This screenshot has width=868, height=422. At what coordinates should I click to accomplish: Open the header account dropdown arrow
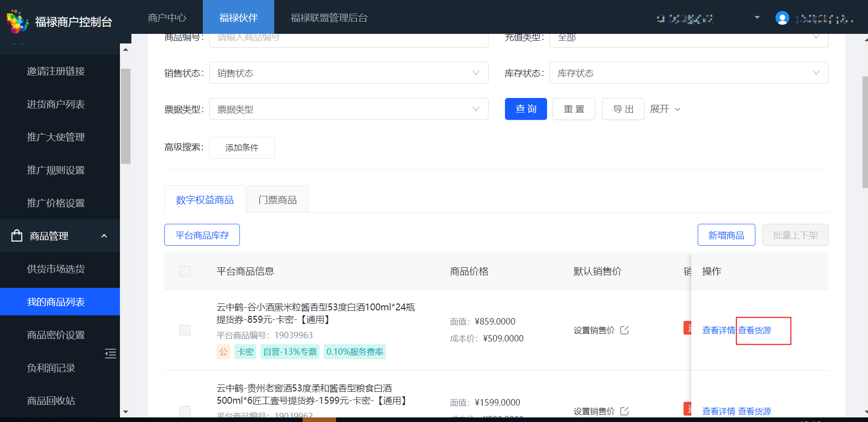pyautogui.click(x=757, y=17)
